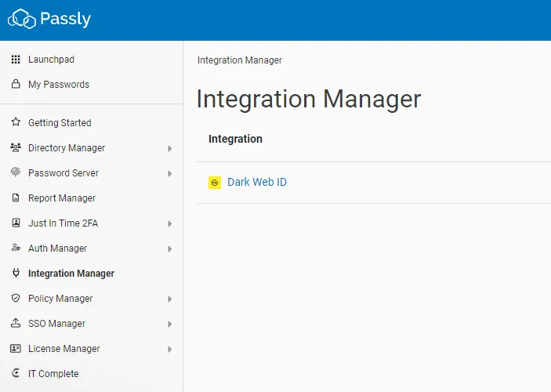Click the Launchpad grid icon
Image resolution: width=551 pixels, height=392 pixels.
click(16, 60)
